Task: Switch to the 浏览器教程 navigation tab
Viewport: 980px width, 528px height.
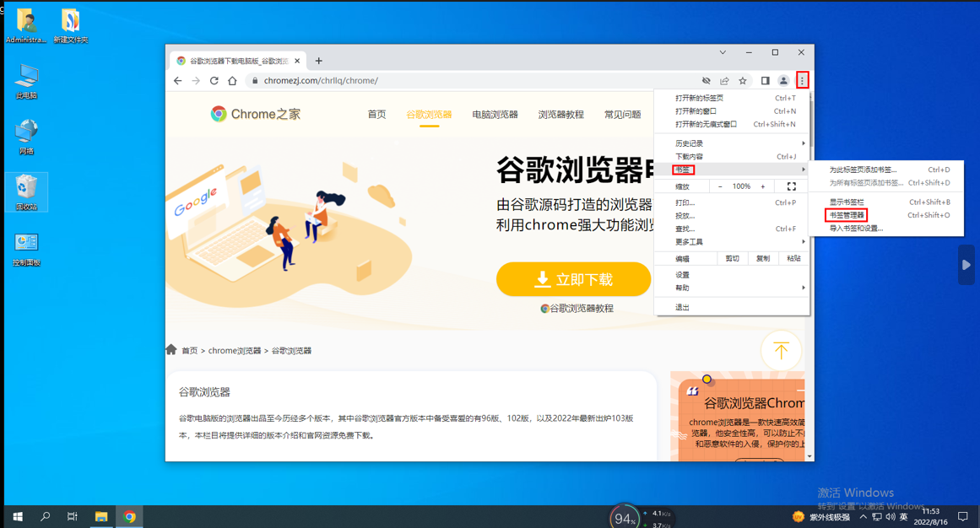Action: pos(560,114)
